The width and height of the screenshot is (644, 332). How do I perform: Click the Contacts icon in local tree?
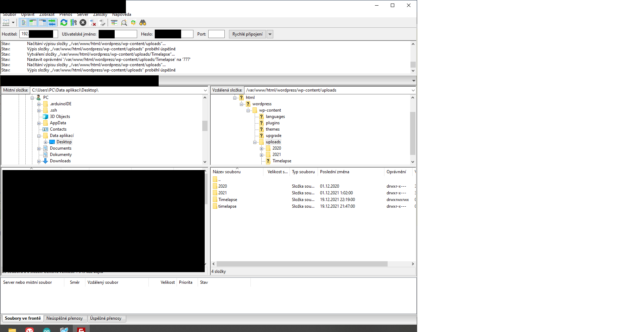coord(45,129)
